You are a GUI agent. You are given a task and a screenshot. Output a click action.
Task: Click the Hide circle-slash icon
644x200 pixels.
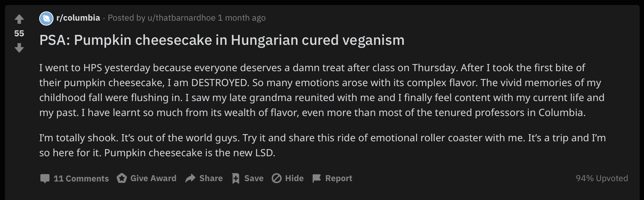point(277,178)
